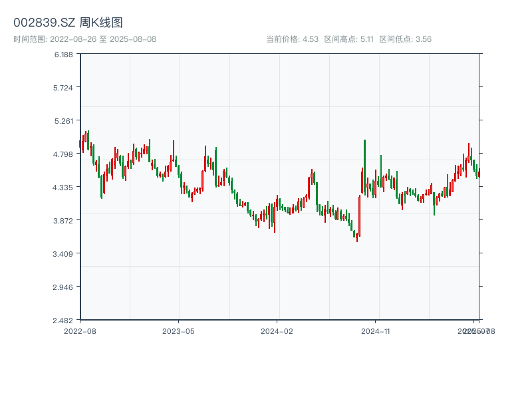Select the 2022-08 x-axis date marker
The image size is (532, 399).
pyautogui.click(x=80, y=331)
